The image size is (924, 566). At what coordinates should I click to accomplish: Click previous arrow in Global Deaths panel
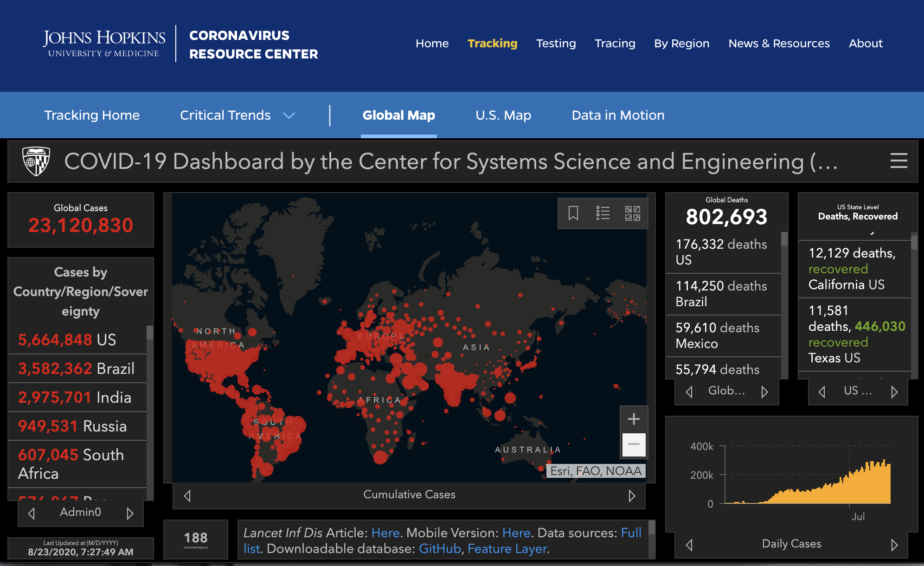click(689, 392)
